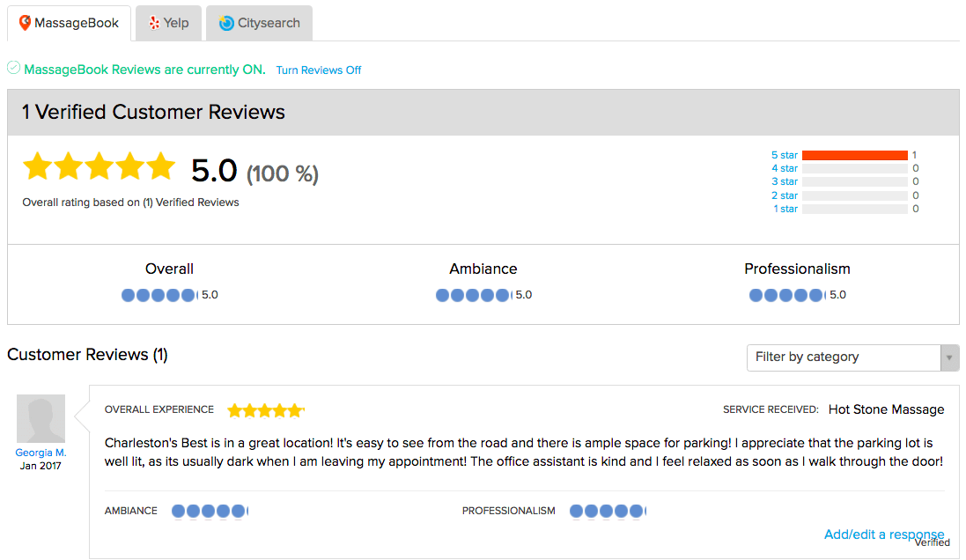
Task: Click the Professionalism summary rating dots
Action: coord(787,295)
